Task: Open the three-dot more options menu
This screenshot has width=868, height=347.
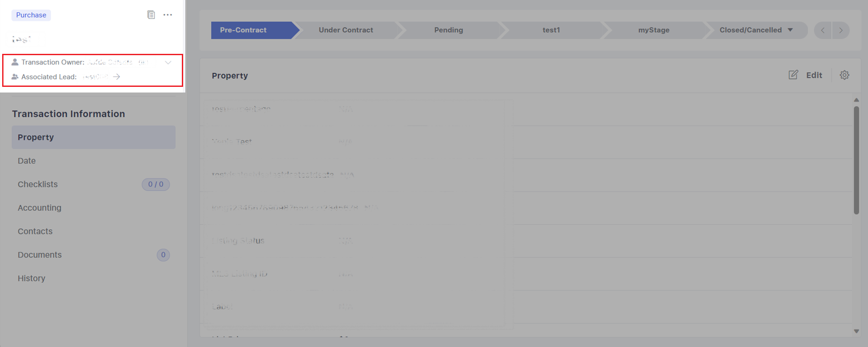Action: point(168,15)
